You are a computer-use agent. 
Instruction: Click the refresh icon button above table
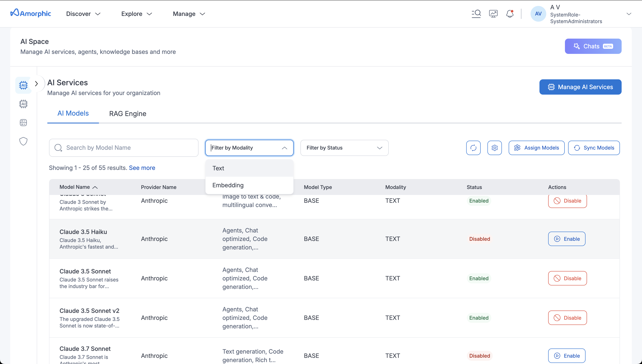473,148
